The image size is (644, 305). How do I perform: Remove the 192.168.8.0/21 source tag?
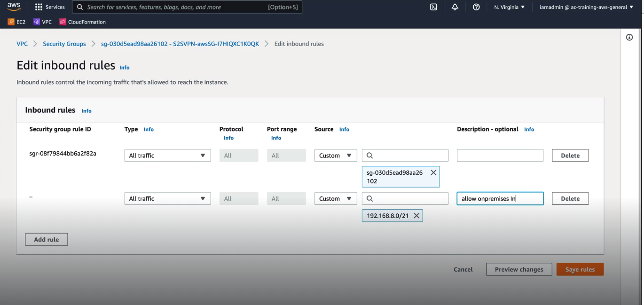point(416,215)
